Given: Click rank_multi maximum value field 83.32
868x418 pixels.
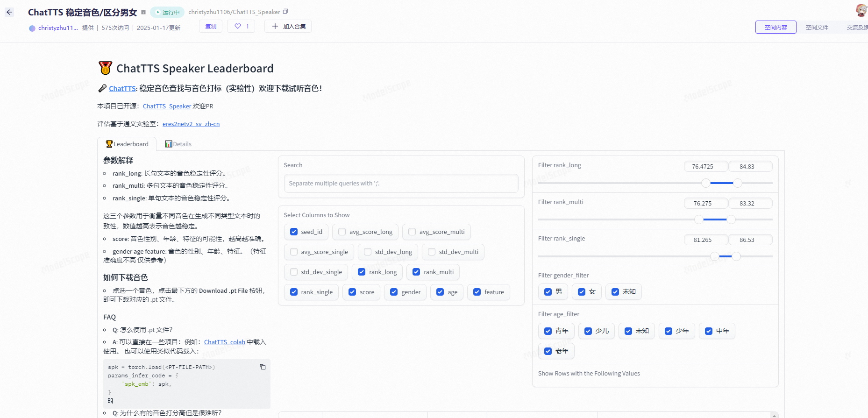Looking at the screenshot, I should point(750,203).
